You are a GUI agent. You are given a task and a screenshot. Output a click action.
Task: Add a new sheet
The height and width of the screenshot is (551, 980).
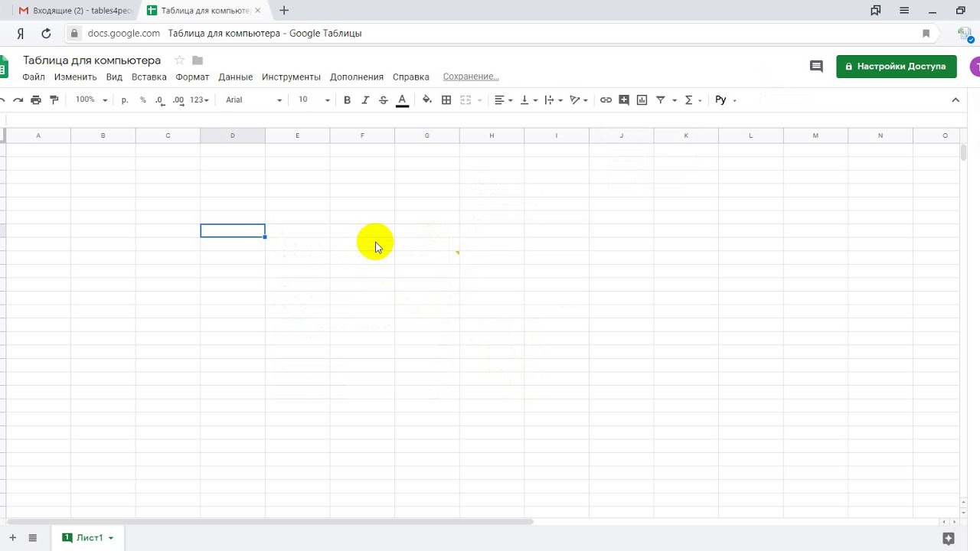12,538
